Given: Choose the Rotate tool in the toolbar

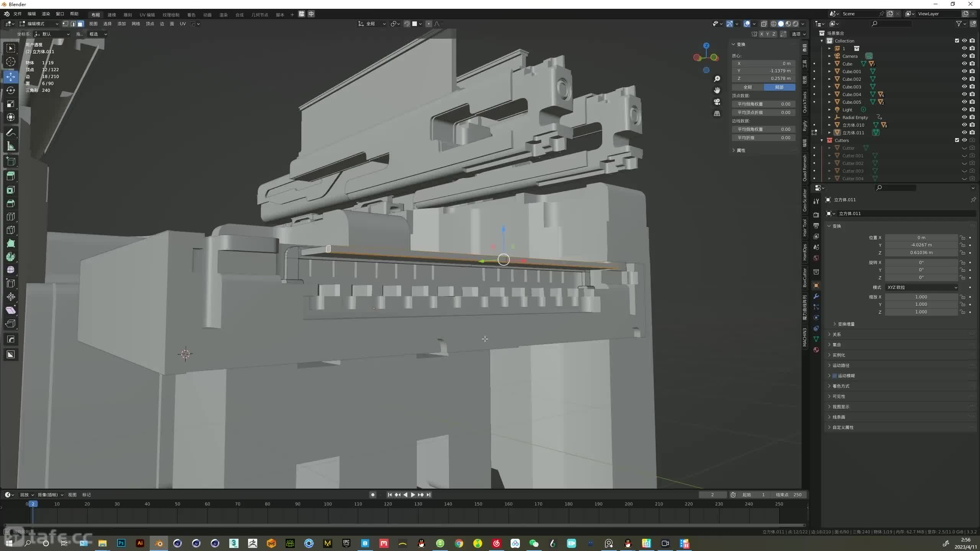Looking at the screenshot, I should (x=11, y=90).
